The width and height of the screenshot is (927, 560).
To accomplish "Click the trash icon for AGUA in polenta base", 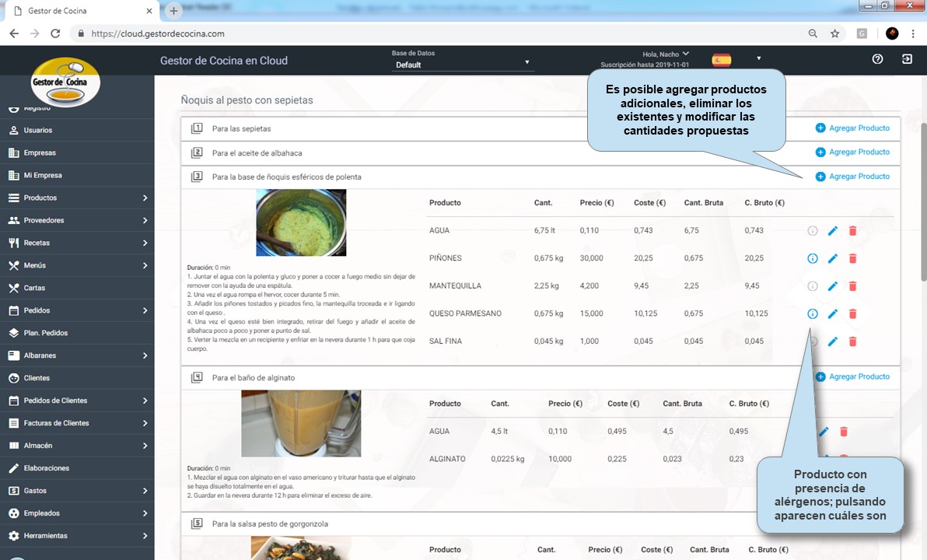I will pyautogui.click(x=852, y=231).
